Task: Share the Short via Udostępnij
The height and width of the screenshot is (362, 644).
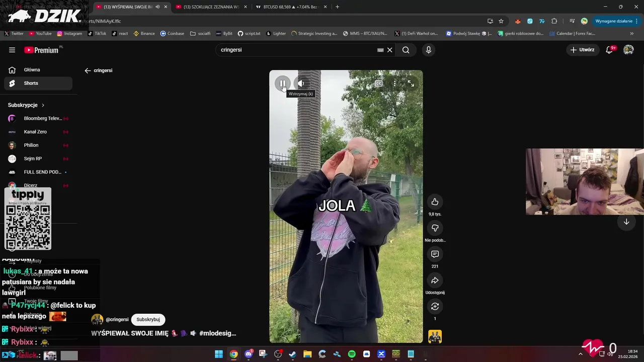Action: point(435,281)
